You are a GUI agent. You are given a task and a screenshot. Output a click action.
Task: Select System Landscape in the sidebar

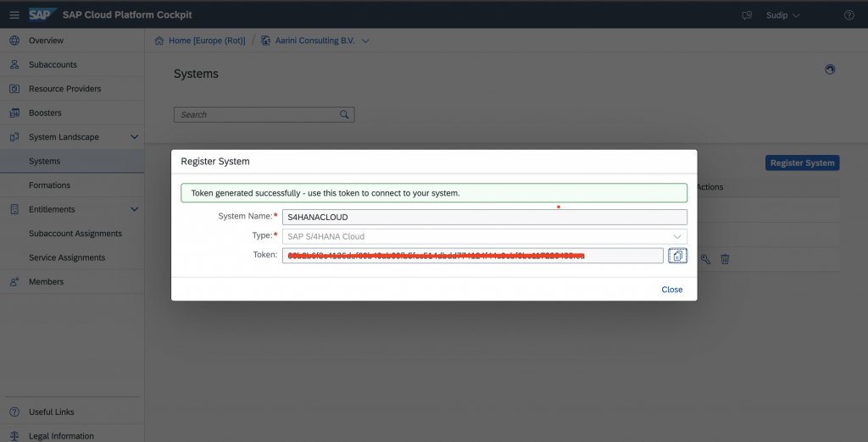coord(64,136)
